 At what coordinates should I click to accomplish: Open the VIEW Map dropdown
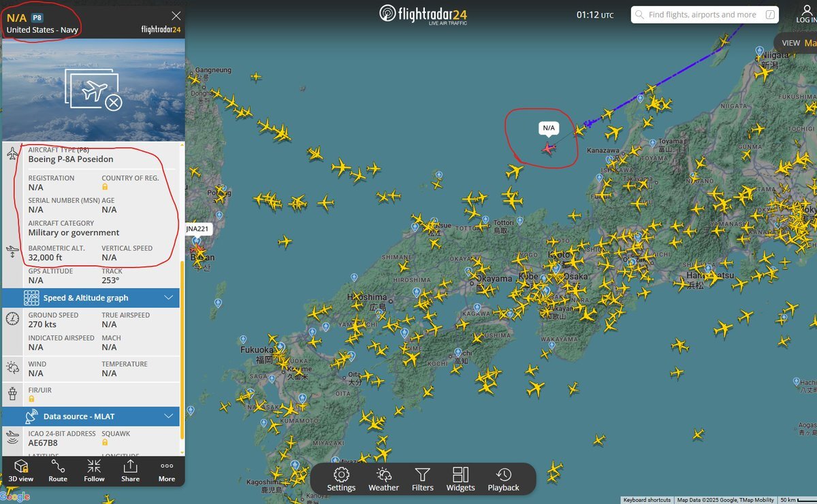click(799, 43)
